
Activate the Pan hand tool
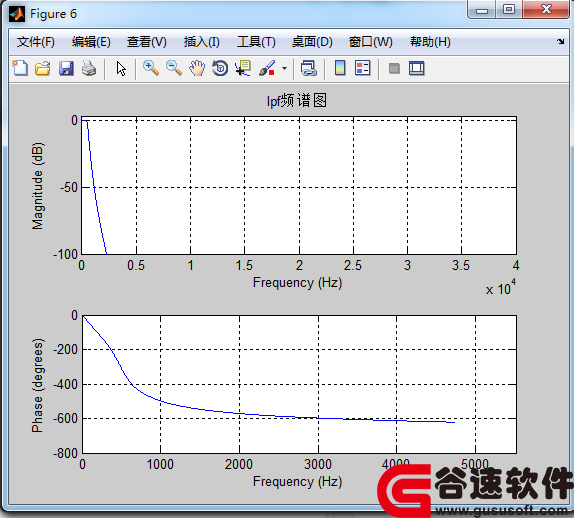point(197,68)
